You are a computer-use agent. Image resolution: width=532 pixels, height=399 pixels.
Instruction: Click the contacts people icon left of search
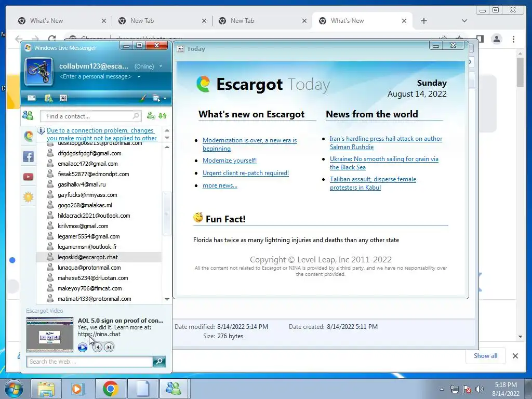tap(28, 116)
